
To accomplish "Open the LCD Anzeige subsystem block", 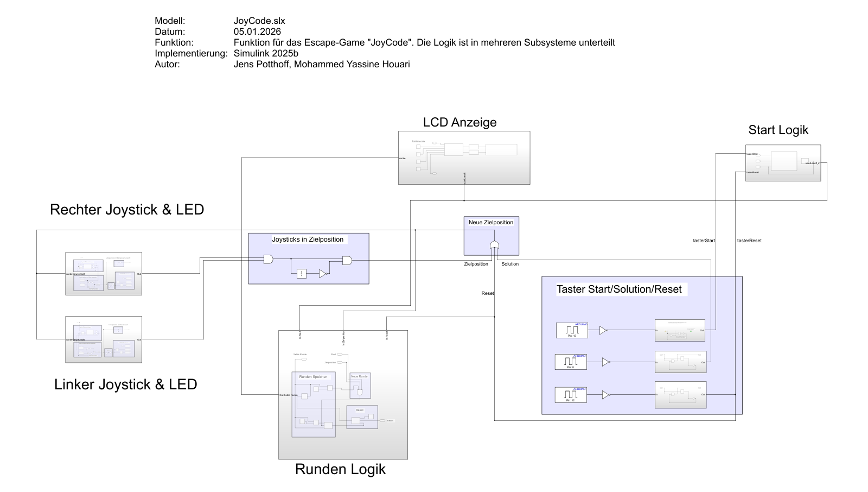I will (x=464, y=157).
